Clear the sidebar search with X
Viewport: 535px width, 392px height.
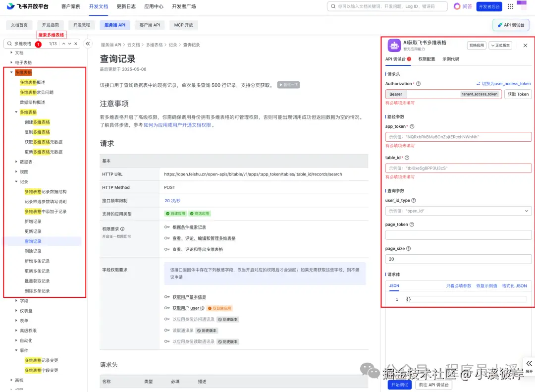76,44
